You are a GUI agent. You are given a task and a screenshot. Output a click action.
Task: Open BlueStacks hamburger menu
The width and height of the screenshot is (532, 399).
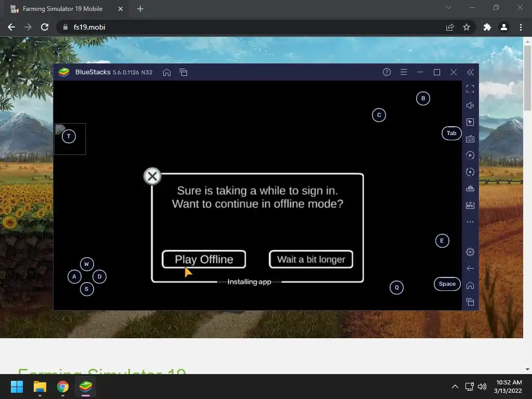point(403,72)
